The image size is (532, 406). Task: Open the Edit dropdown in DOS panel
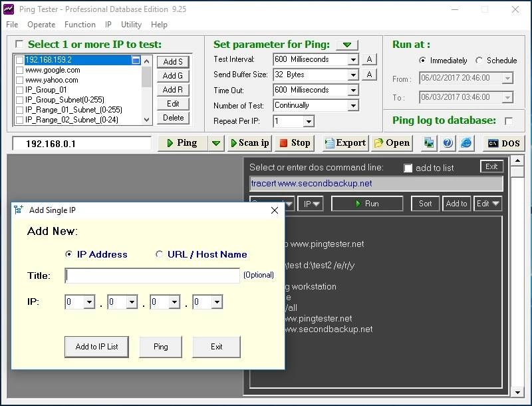(487, 204)
